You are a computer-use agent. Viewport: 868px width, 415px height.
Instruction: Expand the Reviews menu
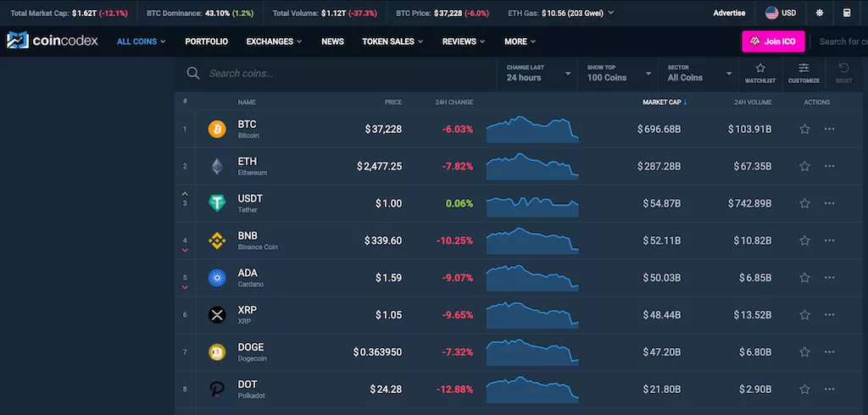[x=464, y=41]
